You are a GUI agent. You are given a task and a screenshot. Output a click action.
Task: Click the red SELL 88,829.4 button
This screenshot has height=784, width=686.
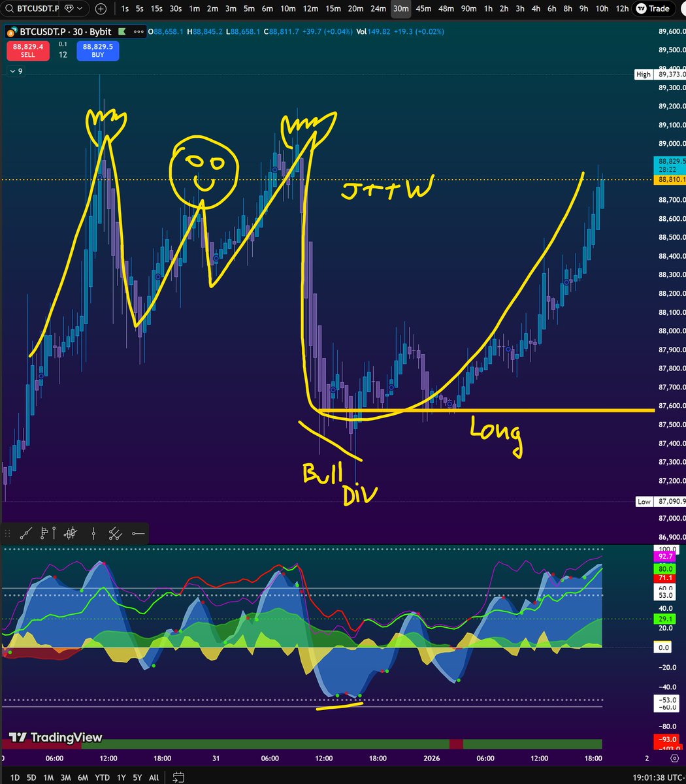coord(28,50)
